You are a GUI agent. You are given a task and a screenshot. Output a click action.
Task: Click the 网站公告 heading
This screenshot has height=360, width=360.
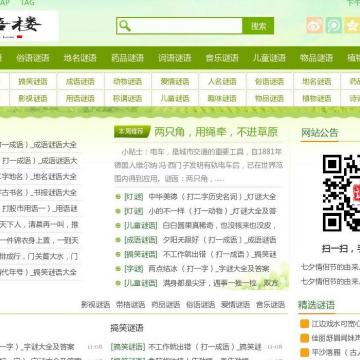coord(320,133)
